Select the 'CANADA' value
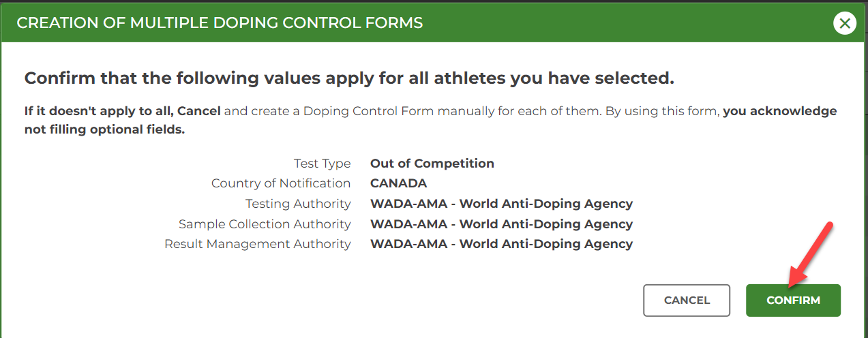Image resolution: width=868 pixels, height=338 pixels. click(398, 183)
